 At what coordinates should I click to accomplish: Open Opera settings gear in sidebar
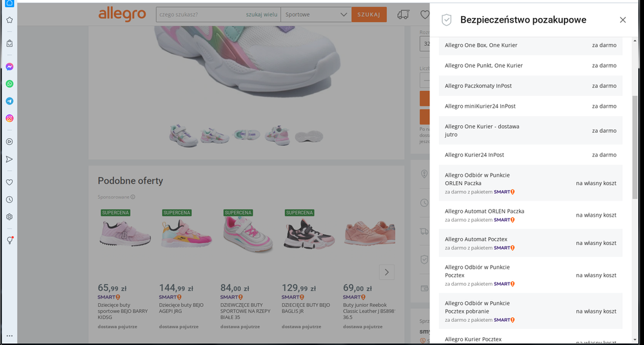[10, 217]
